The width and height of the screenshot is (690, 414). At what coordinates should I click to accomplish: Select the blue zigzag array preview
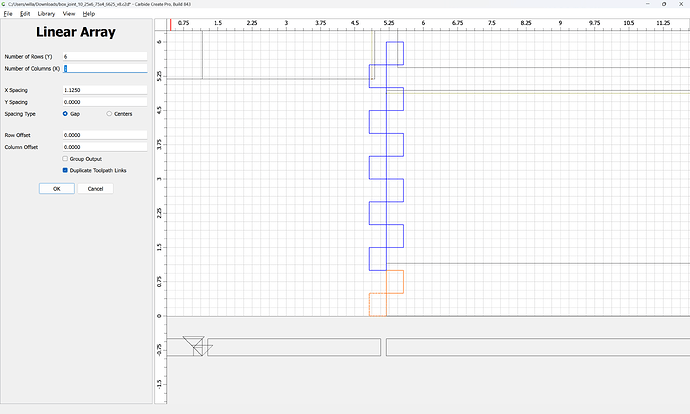pyautogui.click(x=386, y=156)
